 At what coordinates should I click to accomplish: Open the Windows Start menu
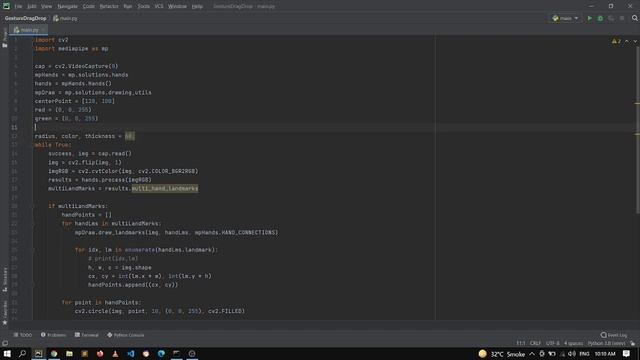[7, 353]
